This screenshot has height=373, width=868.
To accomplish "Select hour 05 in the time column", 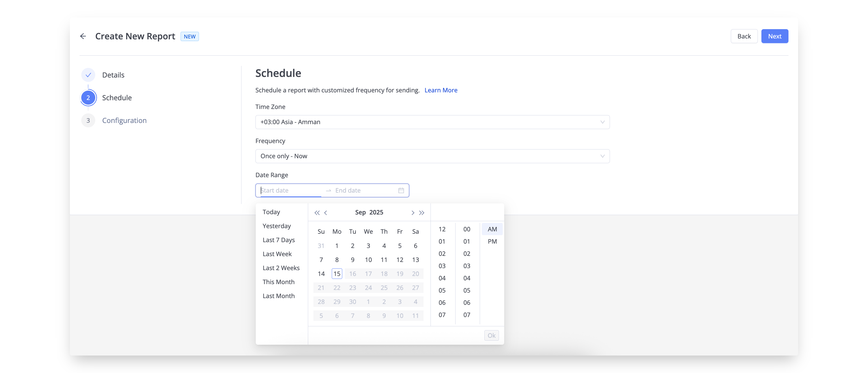I will (x=442, y=290).
